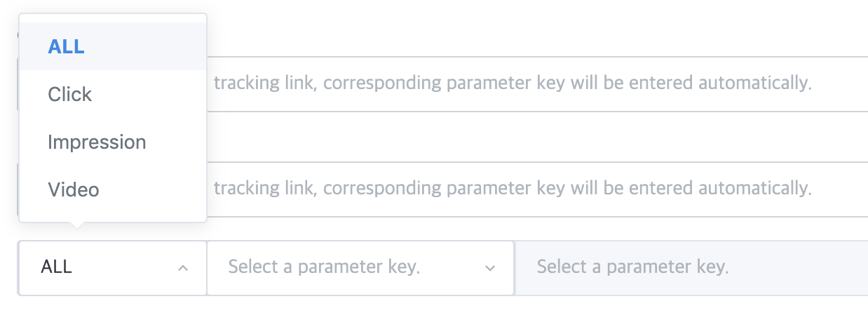The width and height of the screenshot is (868, 313).
Task: Click placeholder text in the middle parameter dropdown
Action: [324, 267]
